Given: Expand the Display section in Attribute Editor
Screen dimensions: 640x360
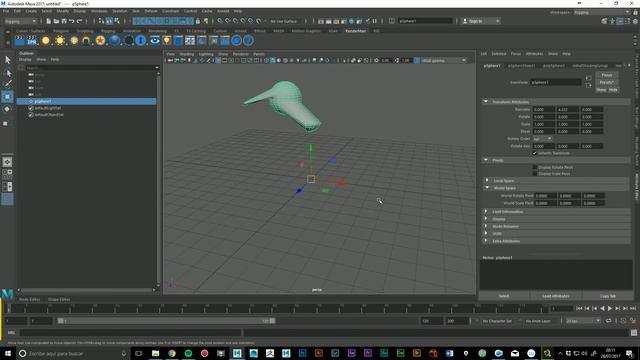Looking at the screenshot, I should (x=486, y=219).
